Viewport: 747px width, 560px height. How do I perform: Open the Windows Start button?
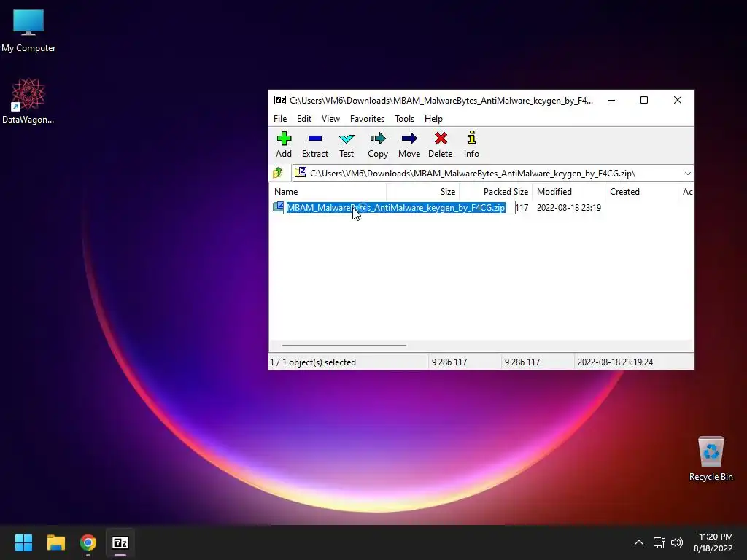23,542
